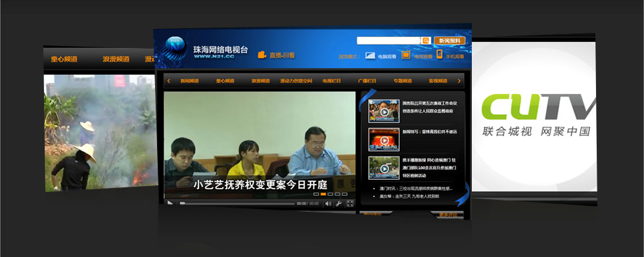Enter fullscreen with the expand icon
The height and width of the screenshot is (257, 644).
click(350, 203)
